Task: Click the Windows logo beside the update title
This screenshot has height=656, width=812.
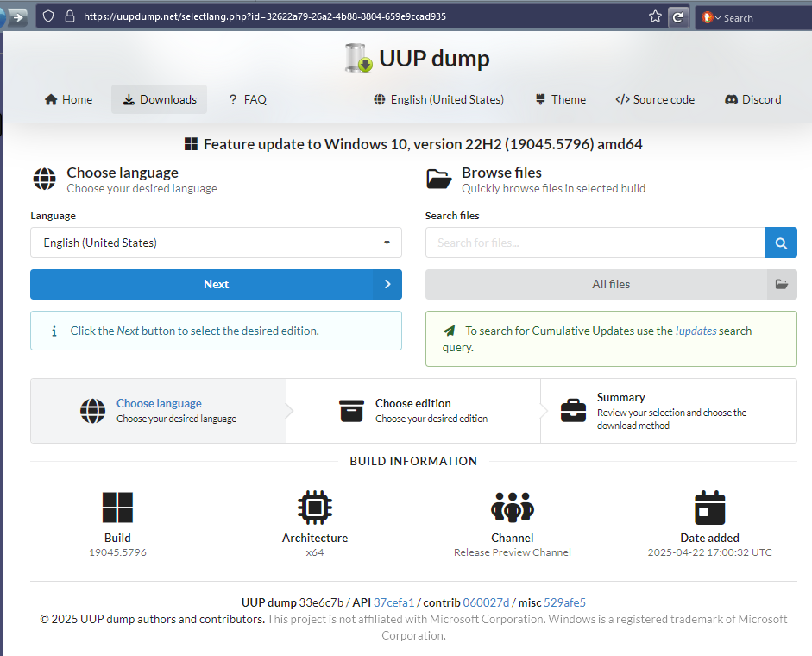Action: pos(191,144)
